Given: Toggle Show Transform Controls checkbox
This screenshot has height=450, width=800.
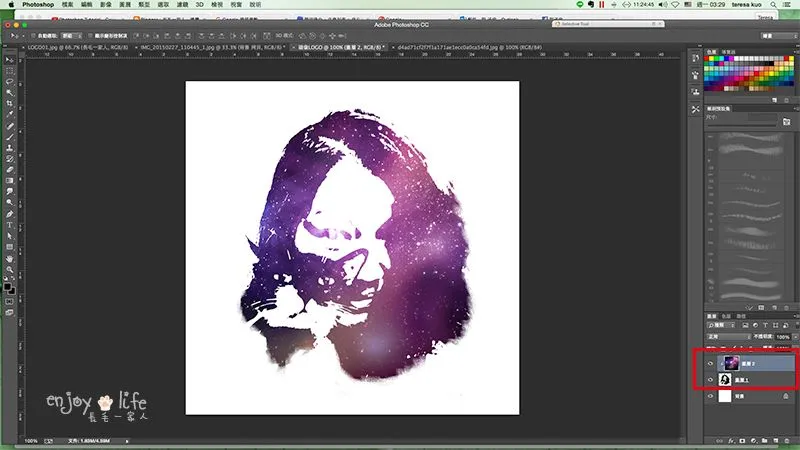Looking at the screenshot, I should tap(90, 36).
